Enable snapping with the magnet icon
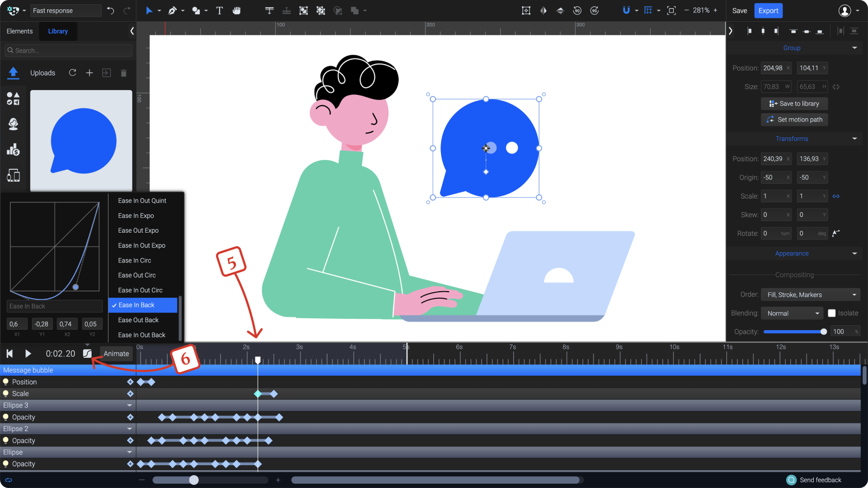The image size is (868, 488). coord(627,10)
